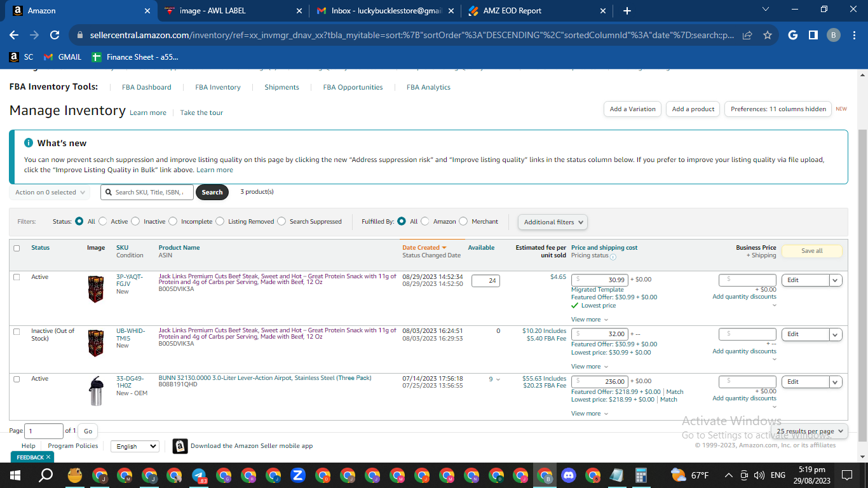Open the SC bookmark

coord(21,57)
